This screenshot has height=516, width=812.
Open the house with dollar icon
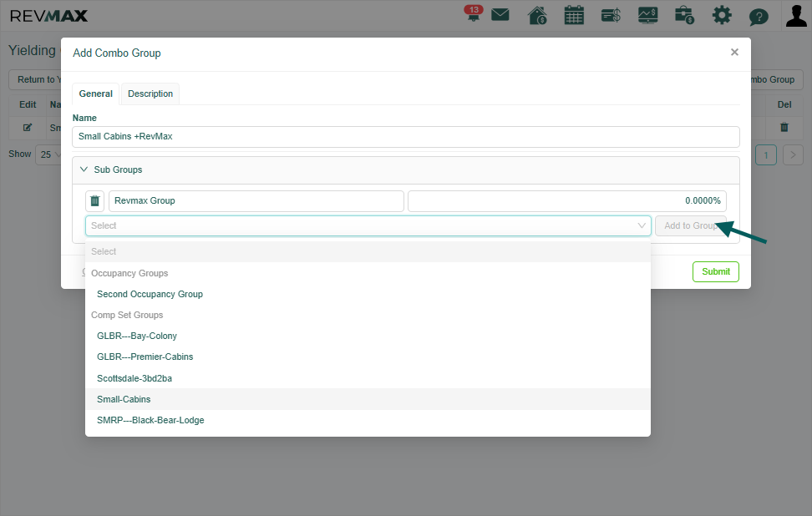[x=537, y=15]
